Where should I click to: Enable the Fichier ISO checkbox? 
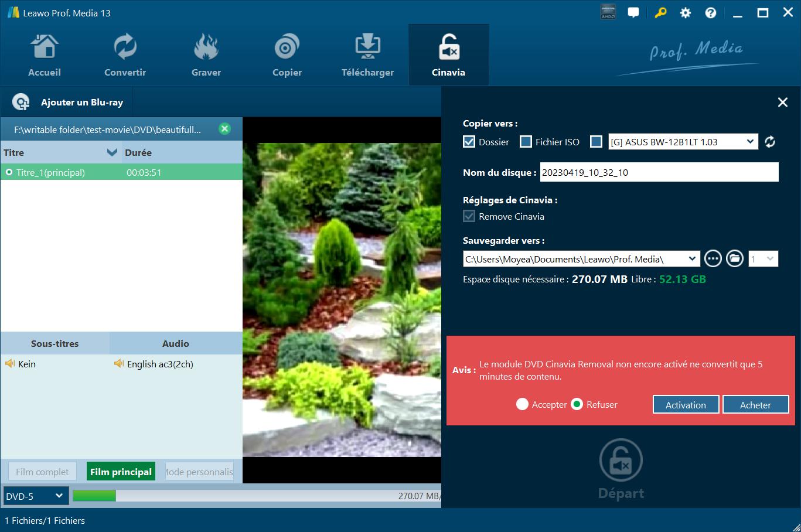[526, 142]
